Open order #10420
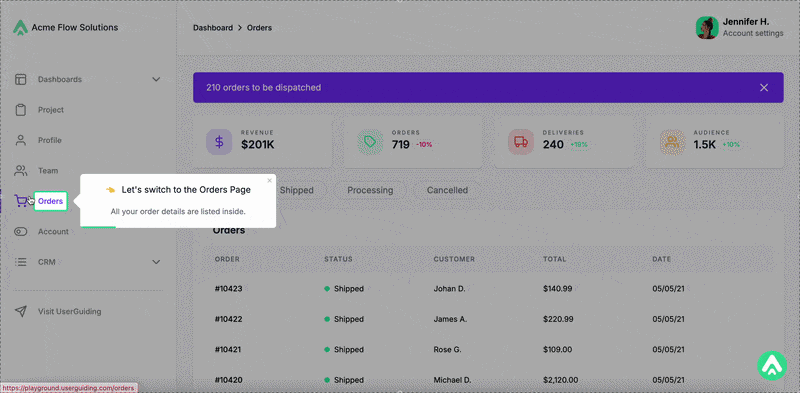Image resolution: width=800 pixels, height=393 pixels. (x=229, y=380)
